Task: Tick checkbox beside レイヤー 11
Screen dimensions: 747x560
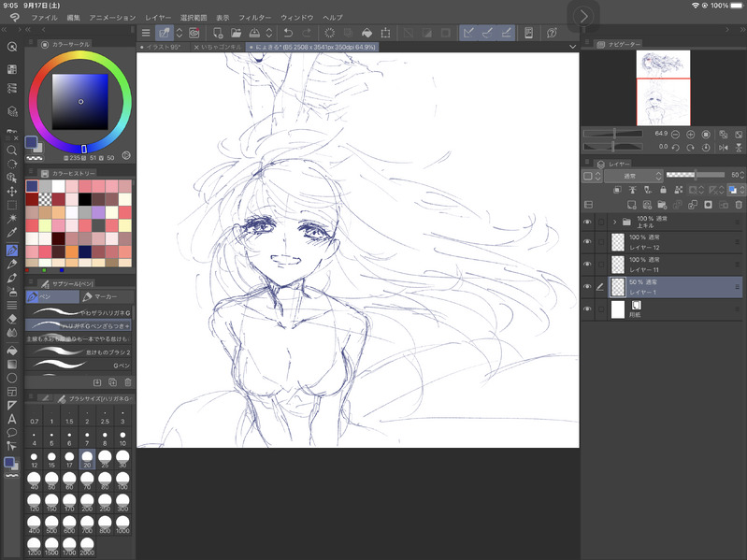Action: [601, 265]
